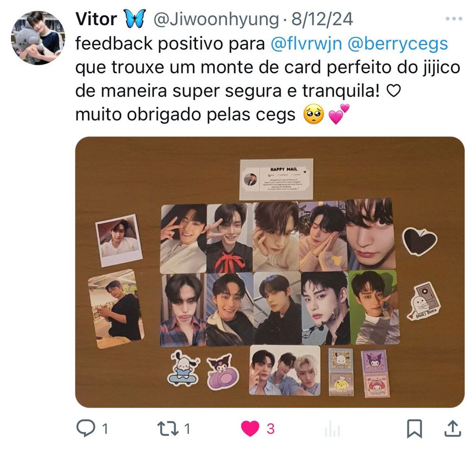Click the like count number 3
Screen dimensions: 476x450
pos(271,429)
